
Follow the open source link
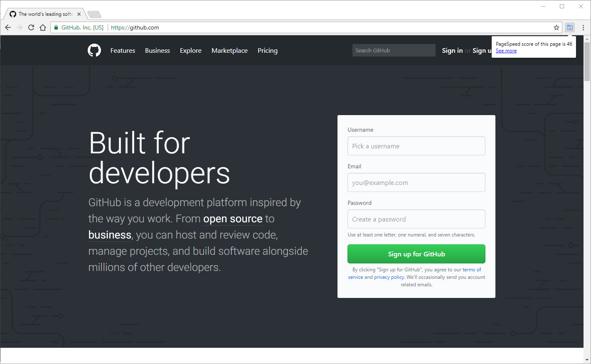[233, 219]
